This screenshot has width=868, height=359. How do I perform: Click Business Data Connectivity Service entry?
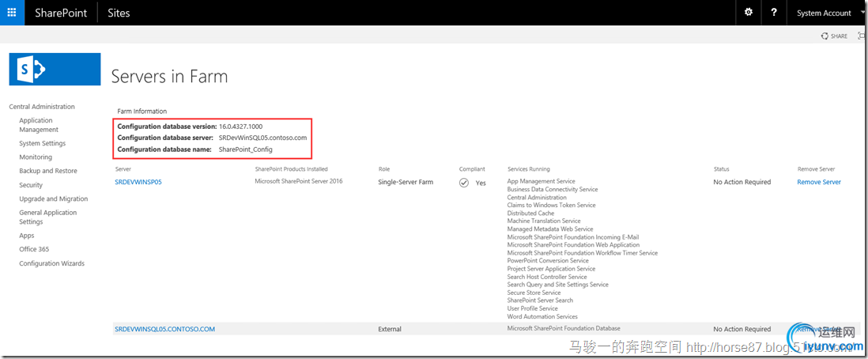coord(553,189)
